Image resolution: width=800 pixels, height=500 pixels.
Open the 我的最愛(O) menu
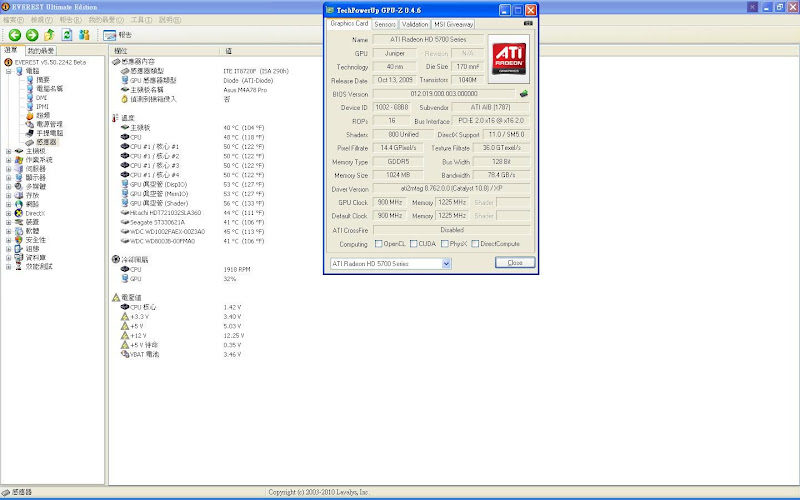(106, 20)
